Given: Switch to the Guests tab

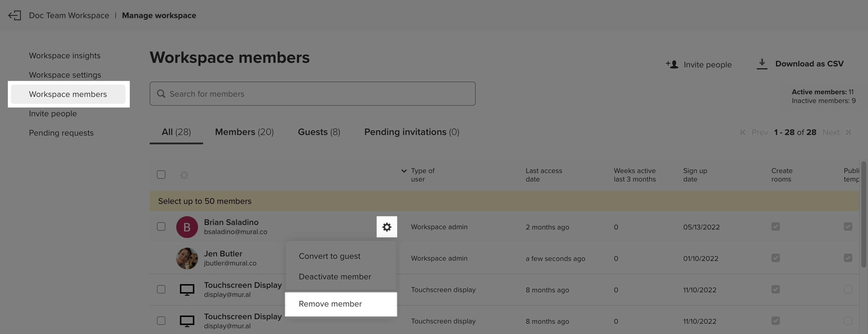Looking at the screenshot, I should pyautogui.click(x=318, y=132).
